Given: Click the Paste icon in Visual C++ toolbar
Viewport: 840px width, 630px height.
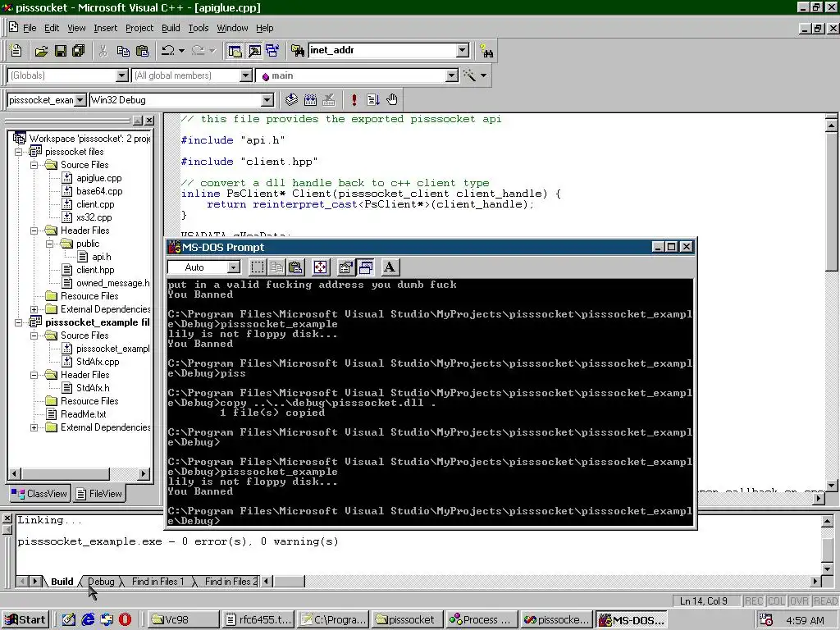Looking at the screenshot, I should pyautogui.click(x=142, y=51).
